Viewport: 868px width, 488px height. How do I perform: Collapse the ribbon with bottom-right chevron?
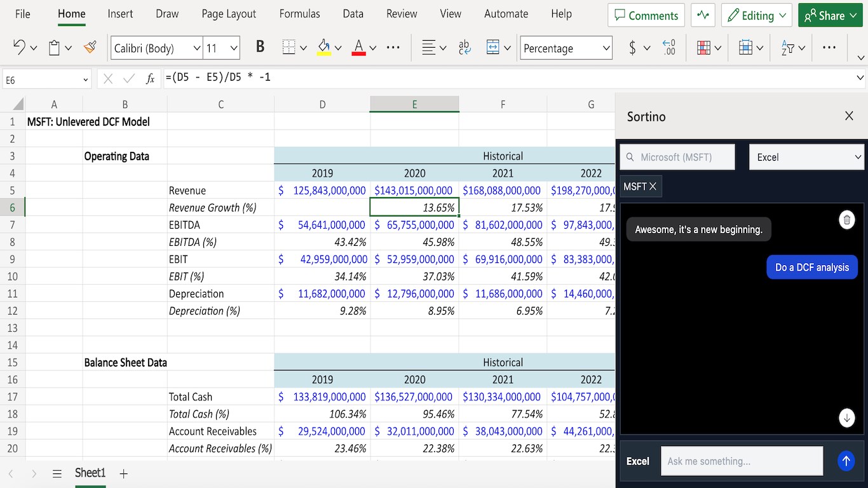(861, 58)
